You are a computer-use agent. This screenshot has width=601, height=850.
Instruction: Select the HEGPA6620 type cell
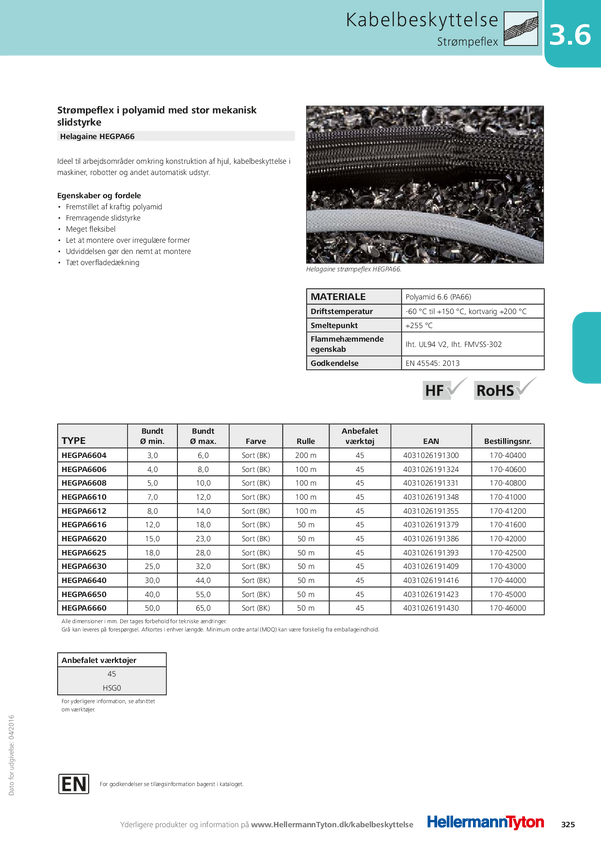pyautogui.click(x=92, y=539)
